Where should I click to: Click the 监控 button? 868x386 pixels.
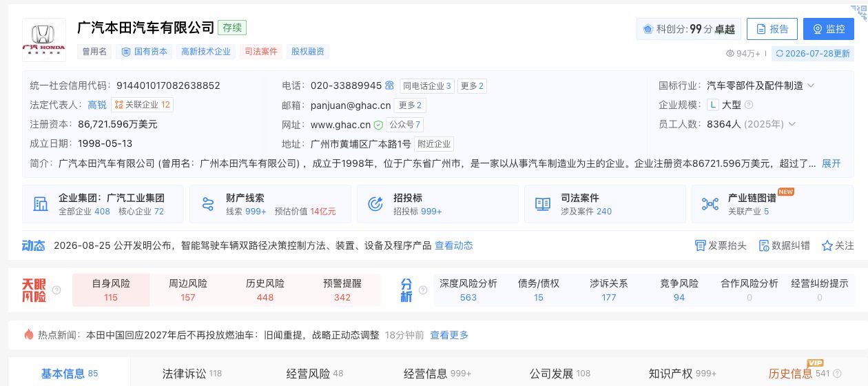(x=829, y=29)
